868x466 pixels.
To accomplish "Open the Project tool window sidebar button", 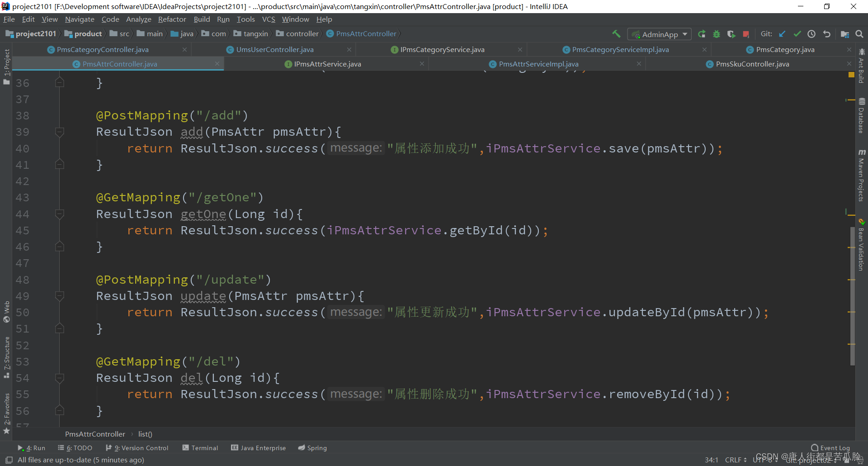I will click(x=6, y=66).
